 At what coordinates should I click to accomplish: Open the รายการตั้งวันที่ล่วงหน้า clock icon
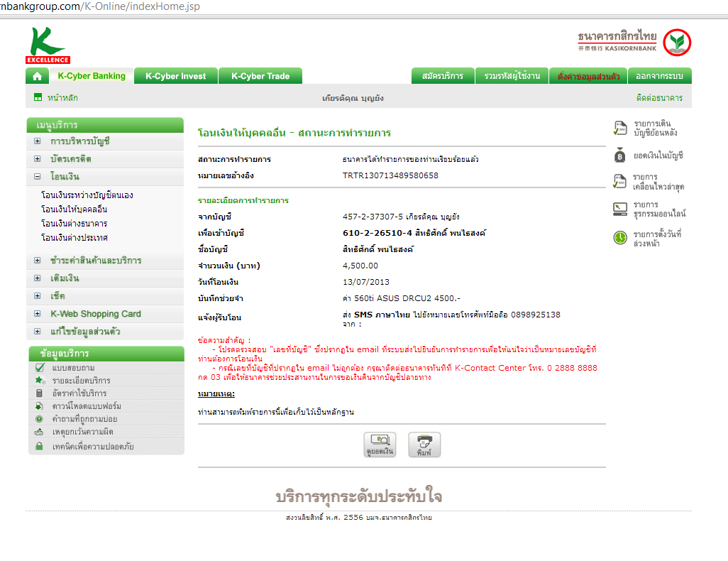pos(620,238)
